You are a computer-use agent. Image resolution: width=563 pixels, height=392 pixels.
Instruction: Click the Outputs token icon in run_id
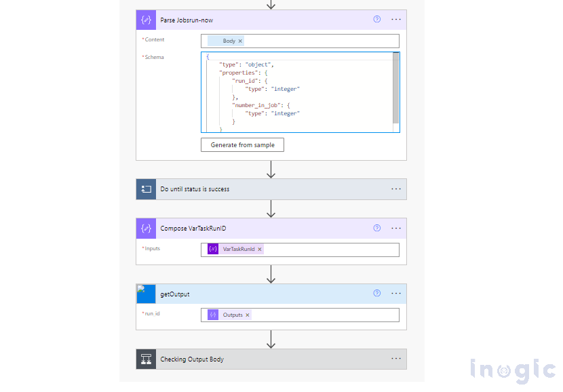point(213,315)
